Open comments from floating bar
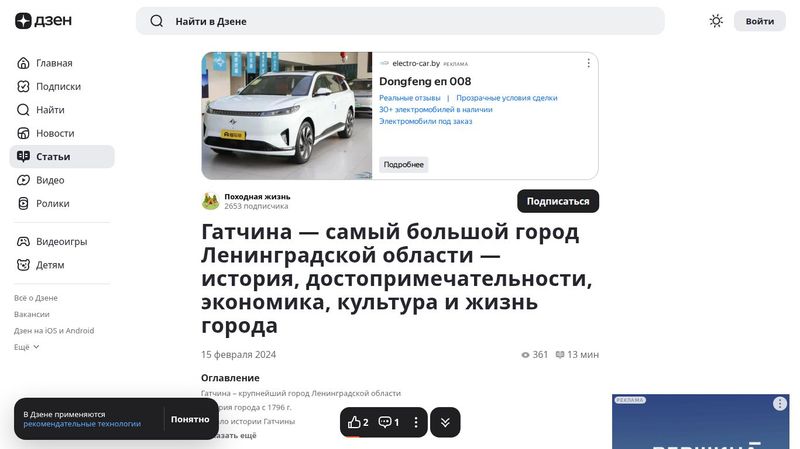The width and height of the screenshot is (800, 449). [388, 423]
